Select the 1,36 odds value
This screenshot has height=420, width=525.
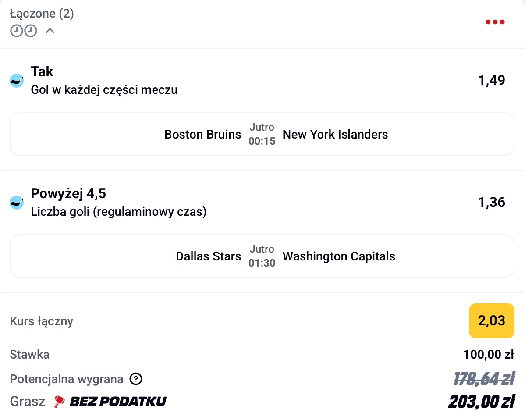click(492, 203)
